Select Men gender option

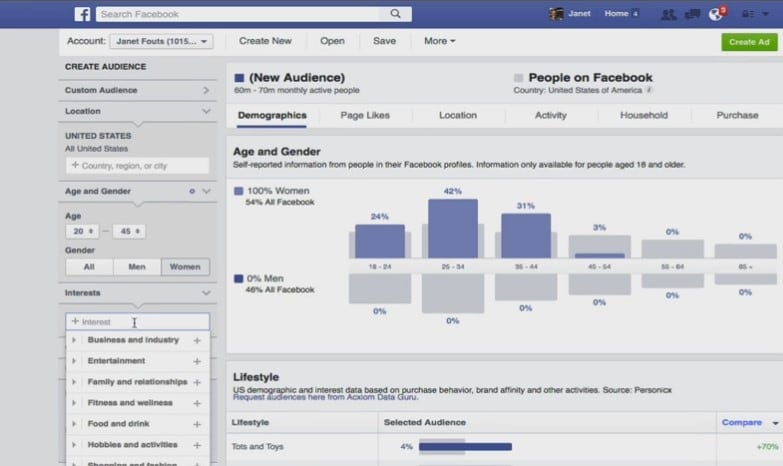137,267
